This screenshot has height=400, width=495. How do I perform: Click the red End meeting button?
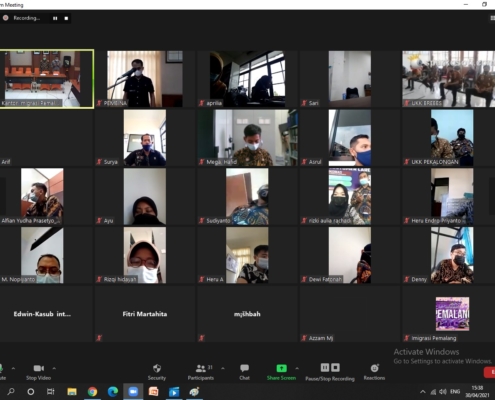489,372
